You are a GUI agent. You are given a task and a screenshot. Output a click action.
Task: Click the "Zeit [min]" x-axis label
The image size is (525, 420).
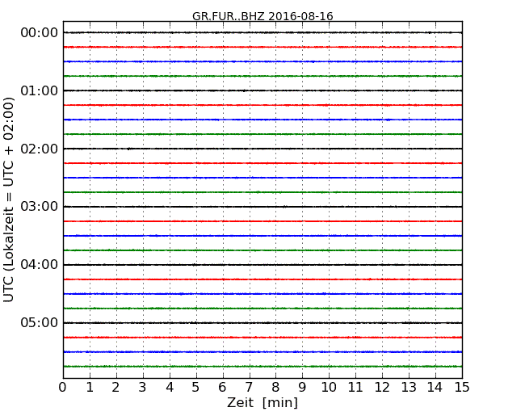[x=262, y=402]
